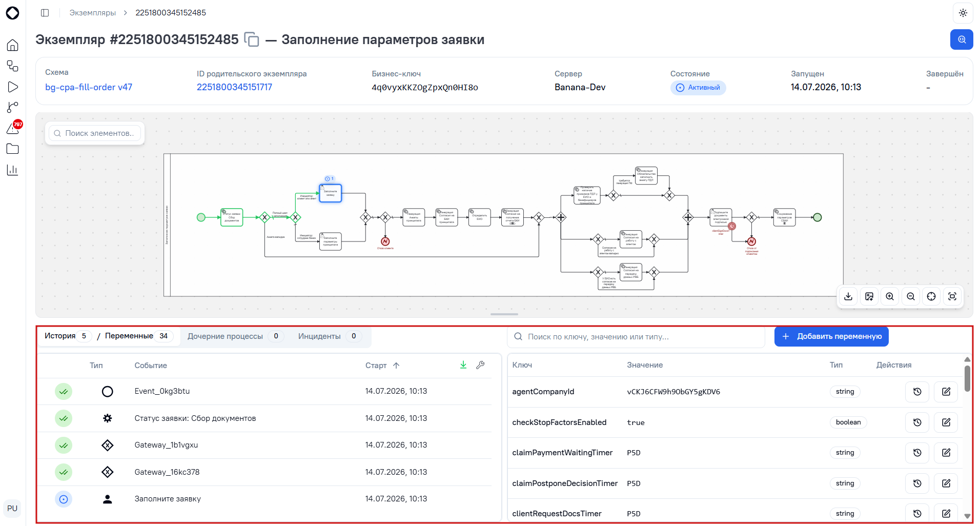
Task: Click the scroll-down arrow of variables list
Action: tap(967, 516)
